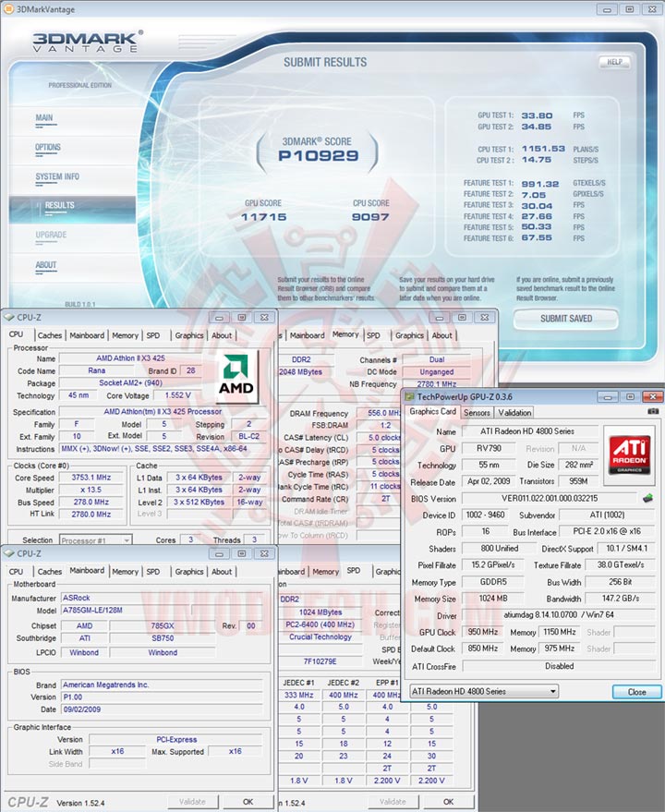
Task: Switch to Validation tab in GPU-Z
Action: 514,413
